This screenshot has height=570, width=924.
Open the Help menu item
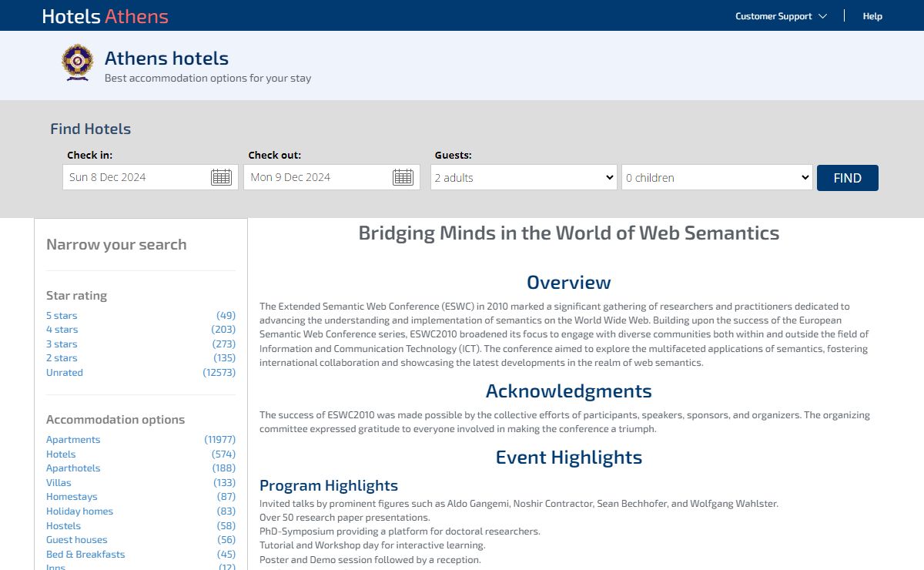(x=872, y=16)
